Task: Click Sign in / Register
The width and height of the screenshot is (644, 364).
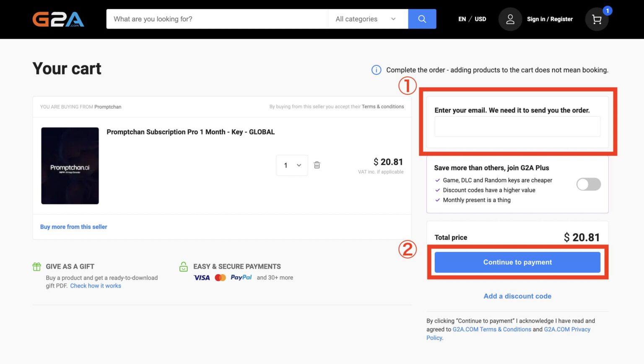Action: click(x=549, y=19)
